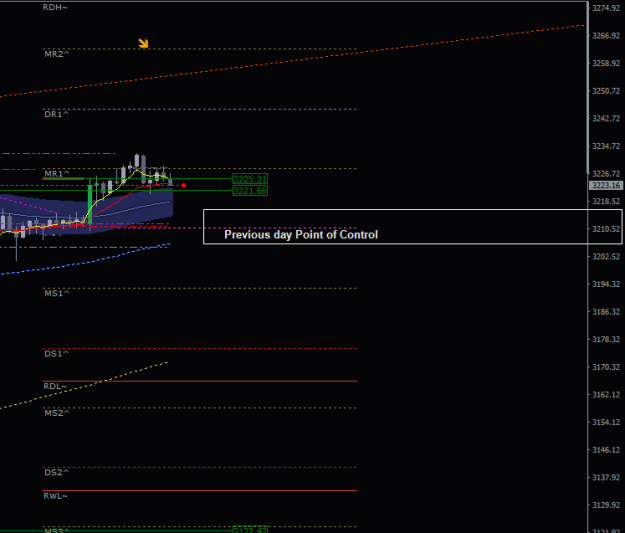
Task: Click the green 3225.31 price tag
Action: click(x=250, y=179)
